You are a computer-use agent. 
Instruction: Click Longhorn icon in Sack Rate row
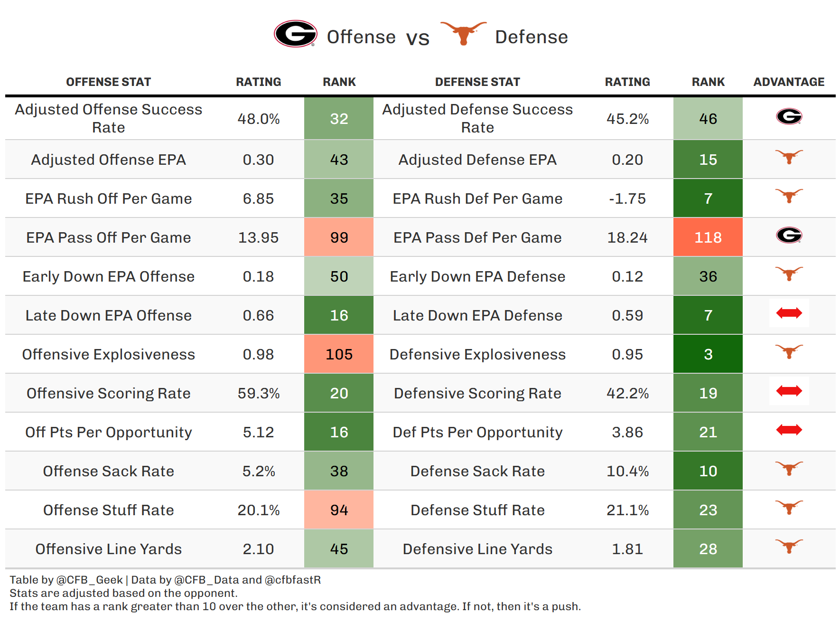[789, 468]
